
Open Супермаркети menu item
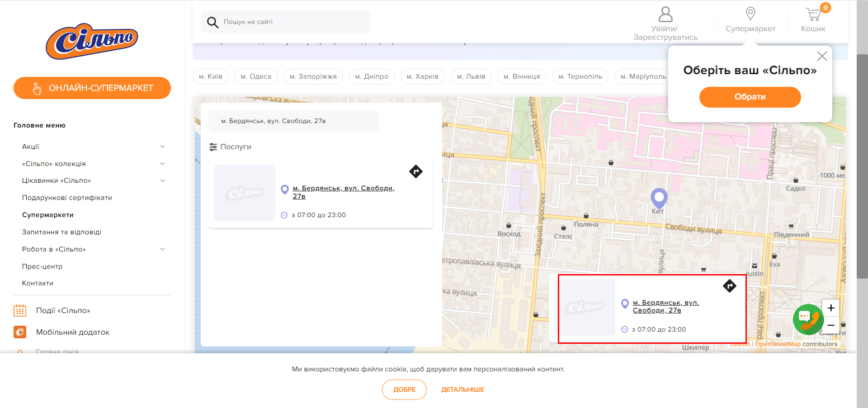pyautogui.click(x=48, y=215)
